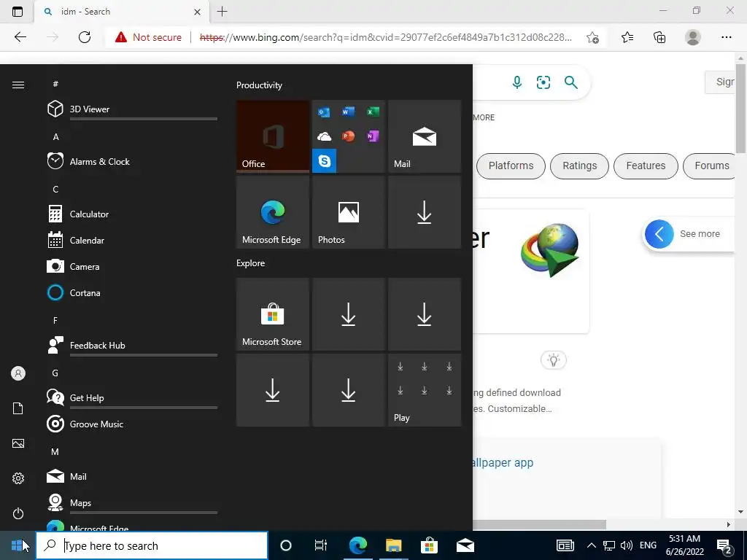Select the Features filter chip
747x560 pixels.
click(x=646, y=166)
